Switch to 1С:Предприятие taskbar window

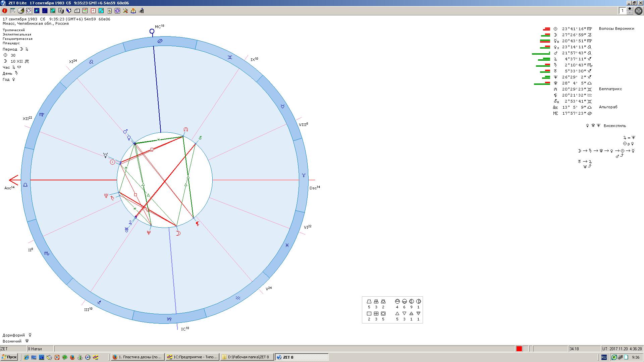coord(193,357)
